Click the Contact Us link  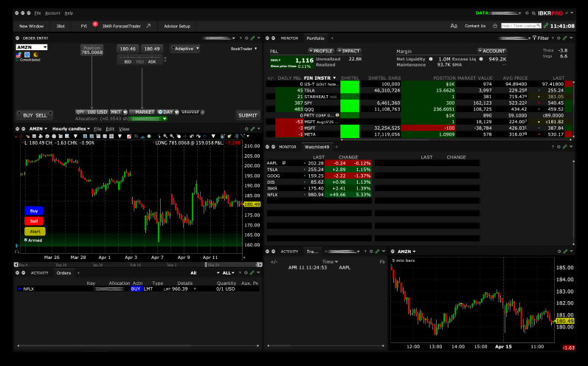tap(475, 26)
